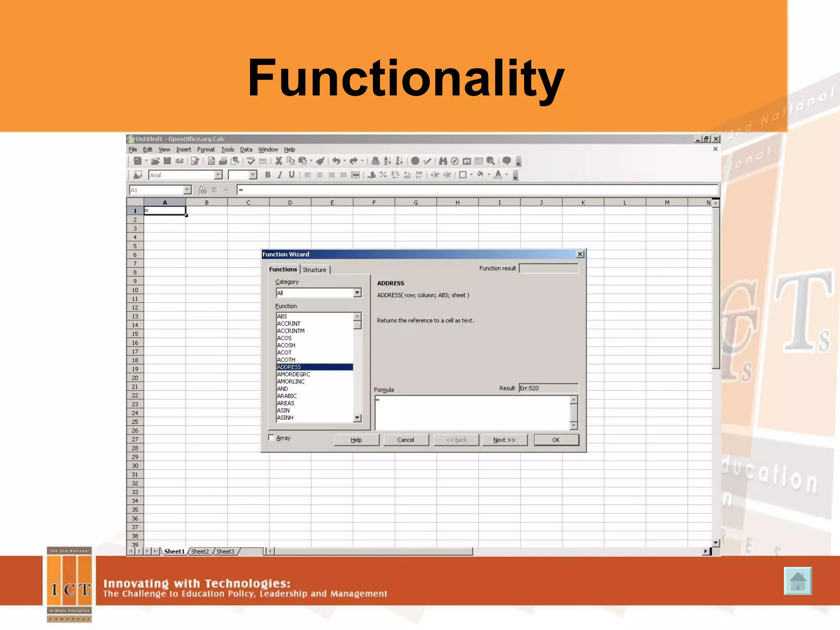
Task: Click the Find & Replace binoculars icon
Action: [x=443, y=161]
